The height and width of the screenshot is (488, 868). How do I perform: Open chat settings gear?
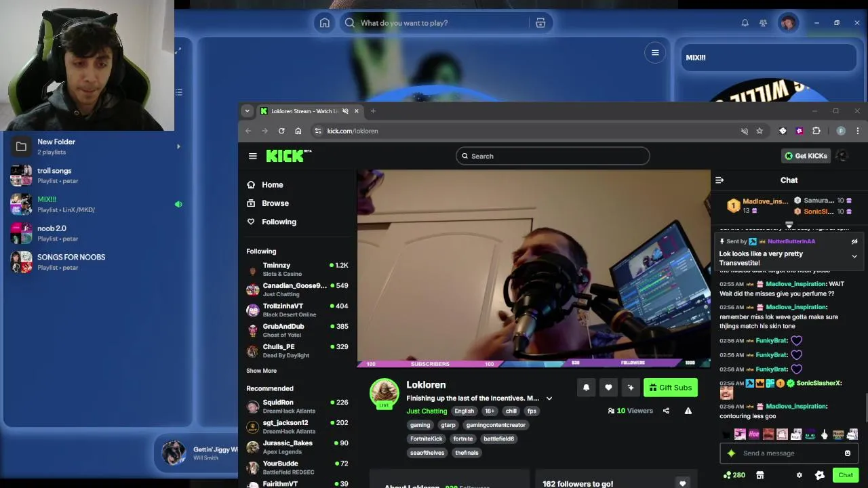point(799,475)
